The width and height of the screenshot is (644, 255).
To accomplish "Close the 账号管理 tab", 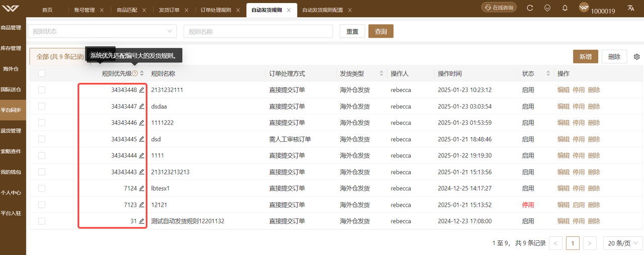I will pos(102,10).
